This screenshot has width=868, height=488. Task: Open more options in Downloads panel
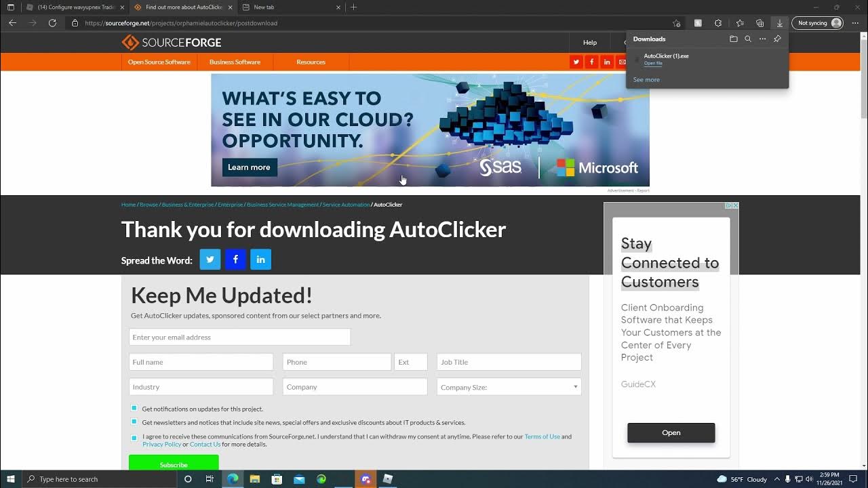click(x=762, y=39)
